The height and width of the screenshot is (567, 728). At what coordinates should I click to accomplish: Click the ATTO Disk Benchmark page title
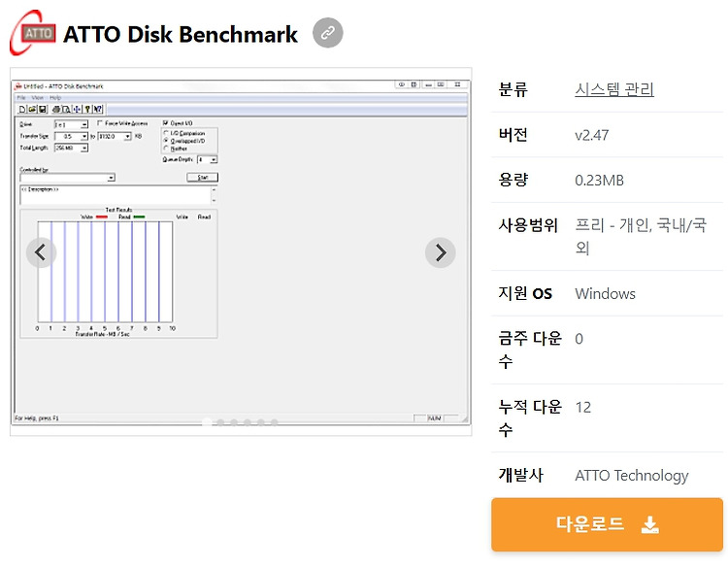pos(181,34)
